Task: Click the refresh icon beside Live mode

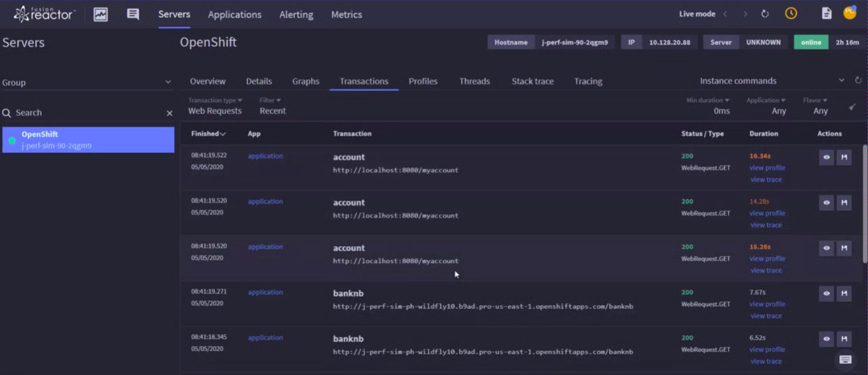Action: click(765, 14)
